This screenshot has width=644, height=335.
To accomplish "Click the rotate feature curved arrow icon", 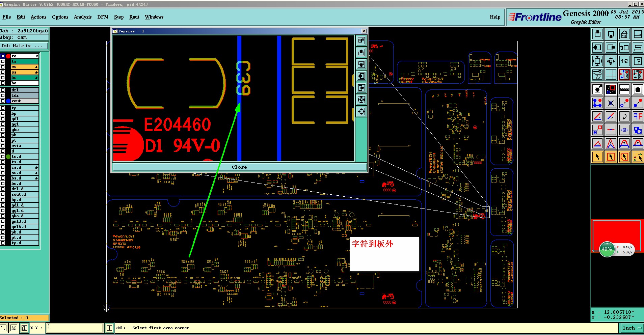I will pos(624,116).
